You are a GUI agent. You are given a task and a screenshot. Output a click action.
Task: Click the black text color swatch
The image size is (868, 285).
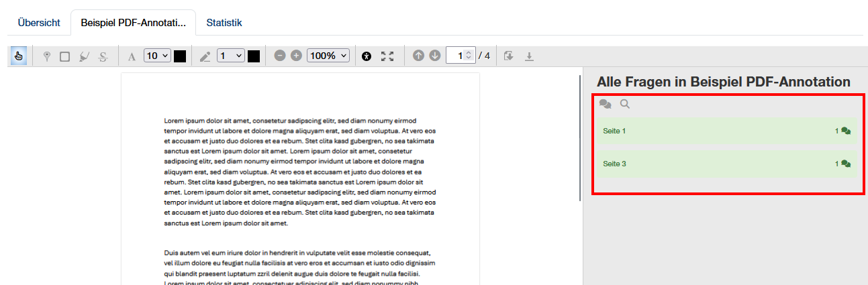click(180, 56)
